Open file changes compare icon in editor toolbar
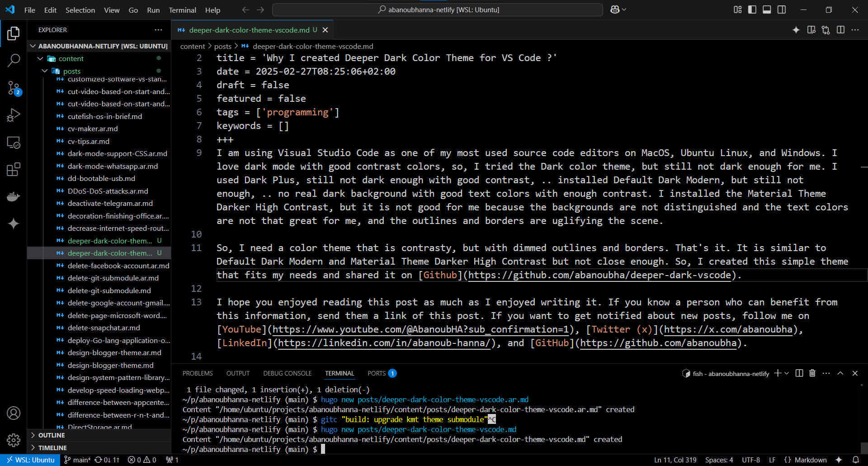Image resolution: width=868 pixels, height=466 pixels. [826, 30]
